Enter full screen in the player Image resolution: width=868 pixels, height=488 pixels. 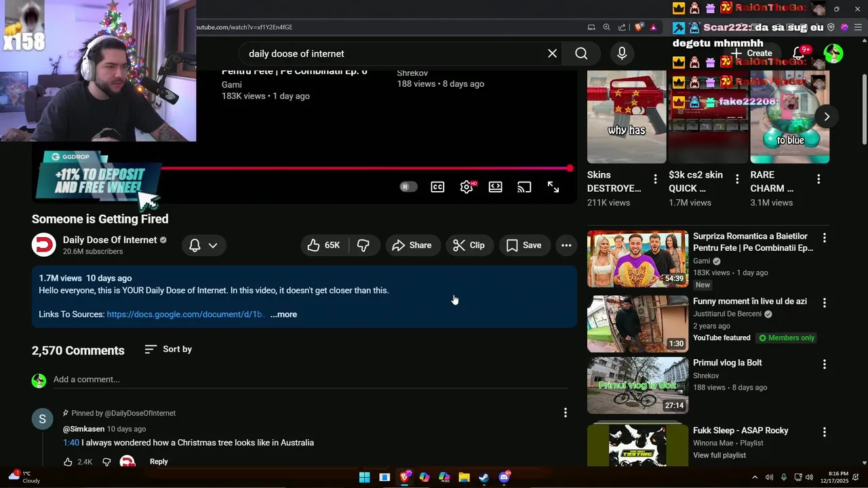553,187
